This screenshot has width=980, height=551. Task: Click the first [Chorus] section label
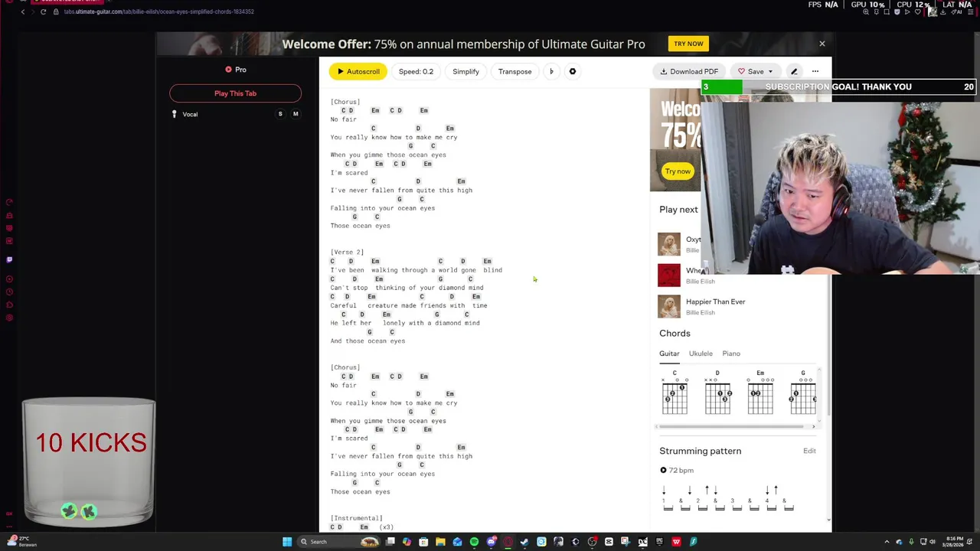click(x=345, y=102)
